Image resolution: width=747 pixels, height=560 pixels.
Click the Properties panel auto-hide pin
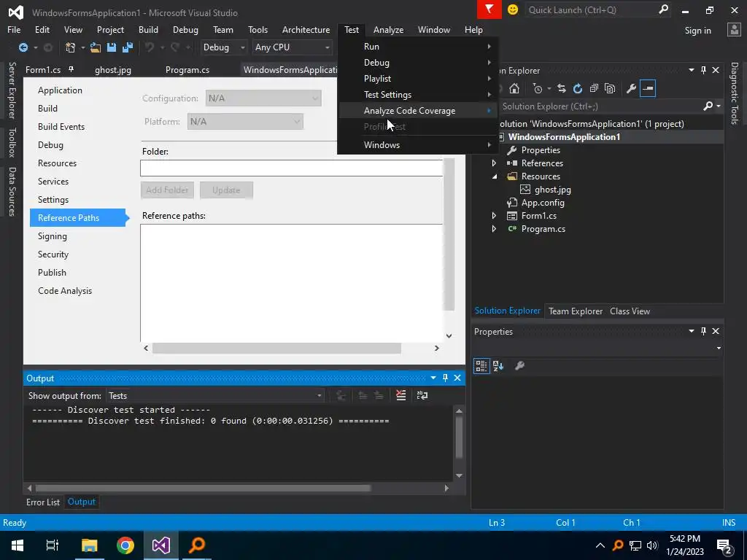(x=704, y=331)
